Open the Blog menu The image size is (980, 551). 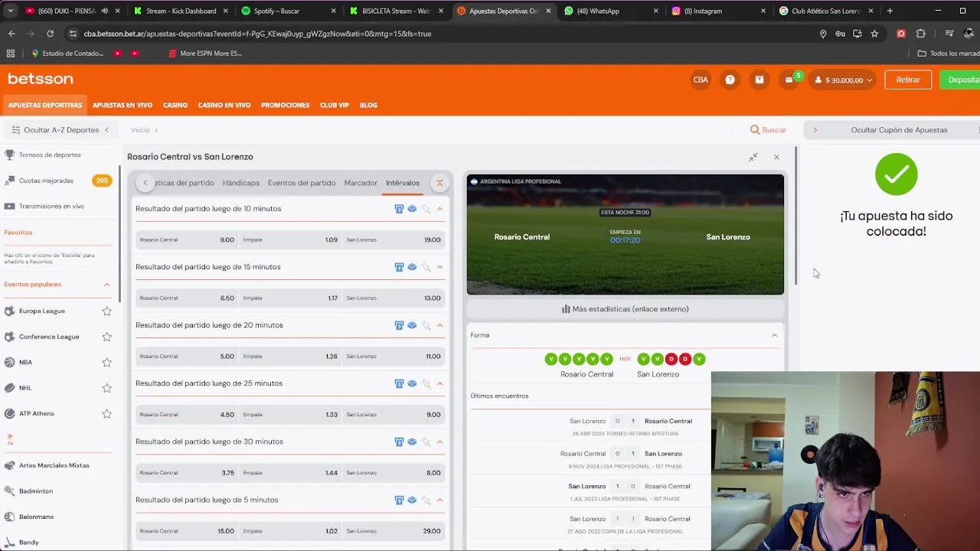click(368, 105)
